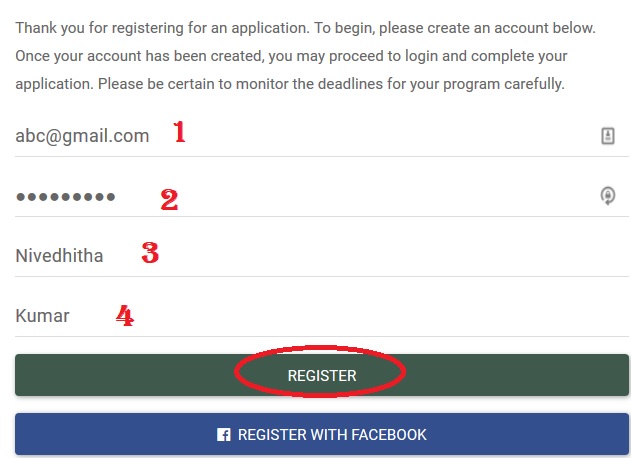
Task: Click the "Once your account has been created" line
Action: [x=290, y=56]
